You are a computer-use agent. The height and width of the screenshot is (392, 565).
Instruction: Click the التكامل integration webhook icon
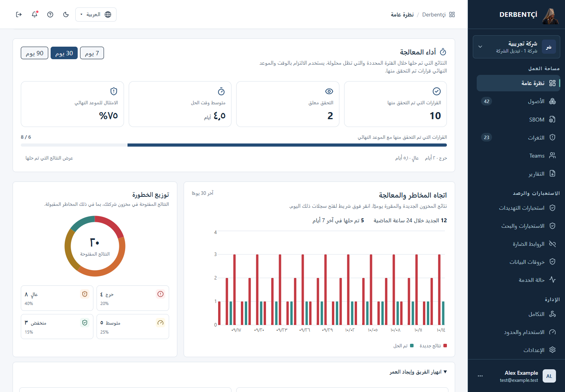[x=552, y=314]
